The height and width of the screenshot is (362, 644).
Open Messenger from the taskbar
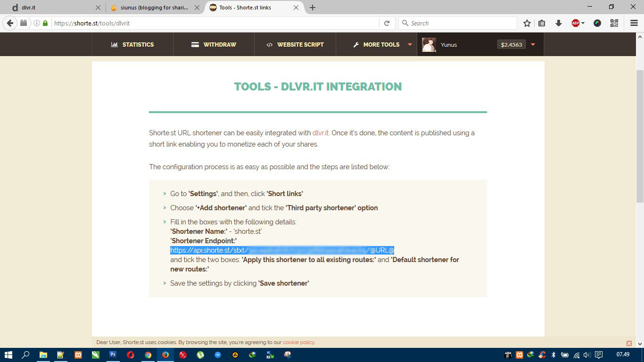pyautogui.click(x=218, y=355)
